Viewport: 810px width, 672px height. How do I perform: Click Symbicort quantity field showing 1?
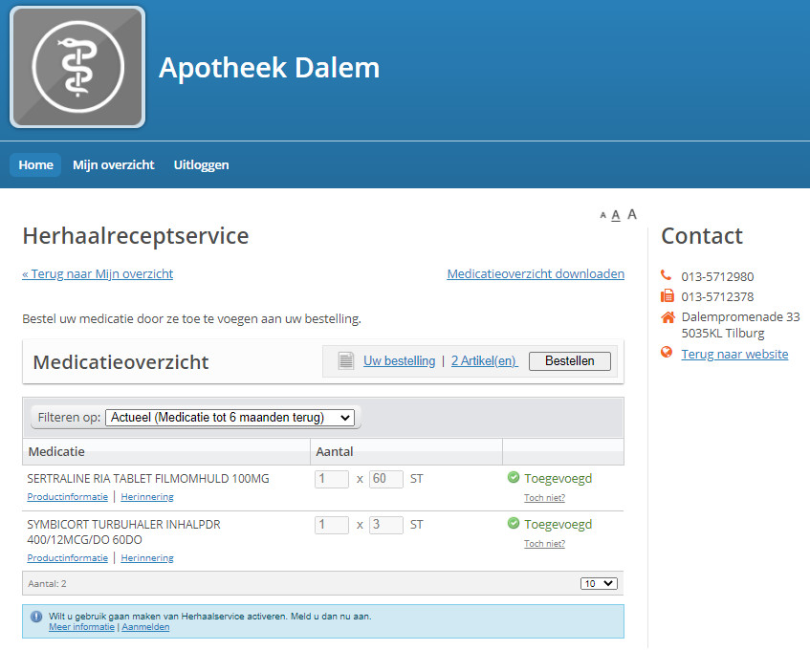[332, 525]
